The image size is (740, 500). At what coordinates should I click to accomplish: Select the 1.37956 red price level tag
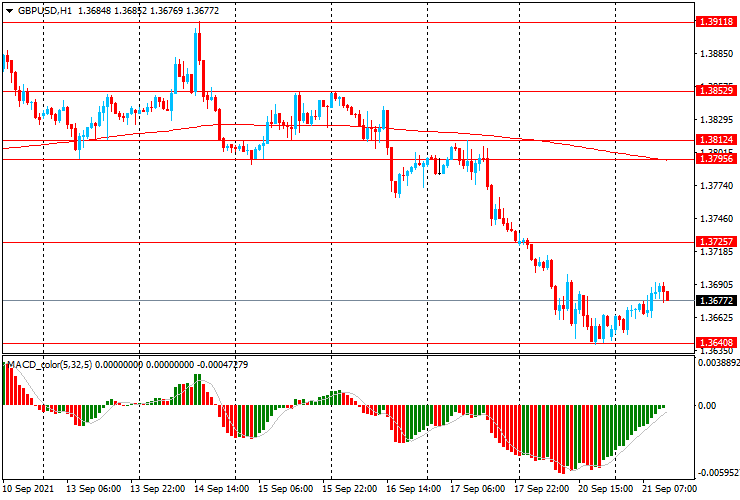tap(716, 159)
